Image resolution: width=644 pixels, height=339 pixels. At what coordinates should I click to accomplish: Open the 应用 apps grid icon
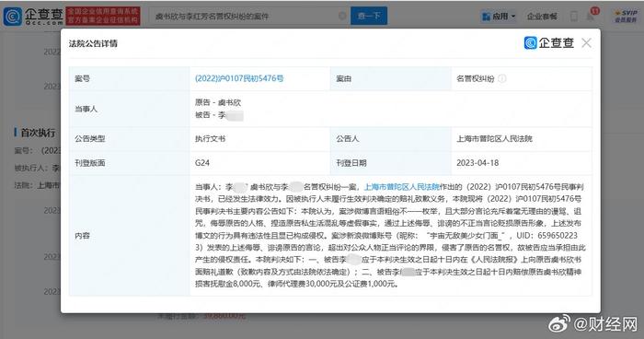coord(487,17)
